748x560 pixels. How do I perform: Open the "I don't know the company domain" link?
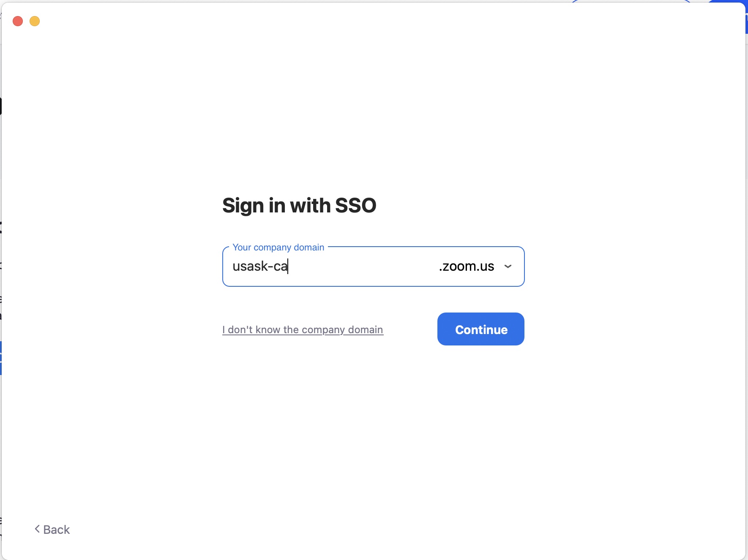[303, 330]
